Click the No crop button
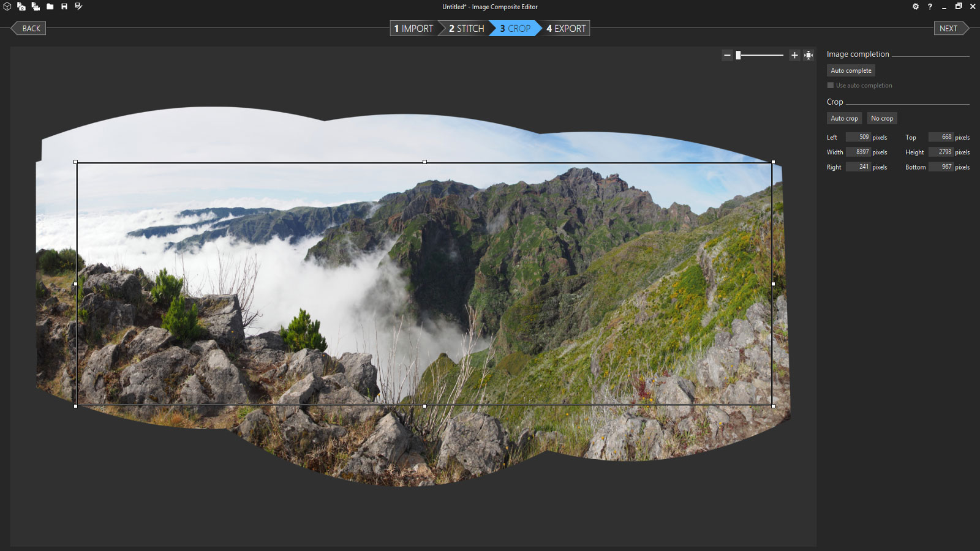 click(882, 118)
